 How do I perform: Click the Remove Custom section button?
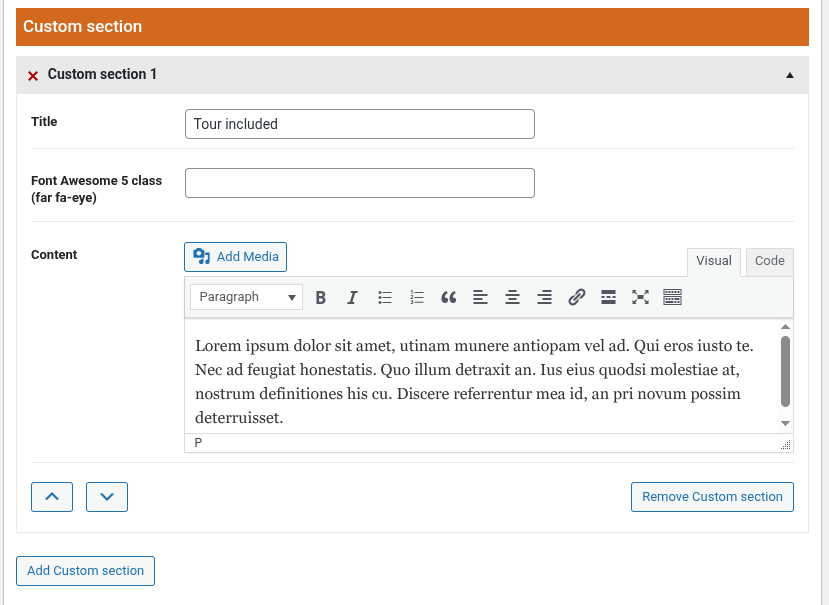712,497
